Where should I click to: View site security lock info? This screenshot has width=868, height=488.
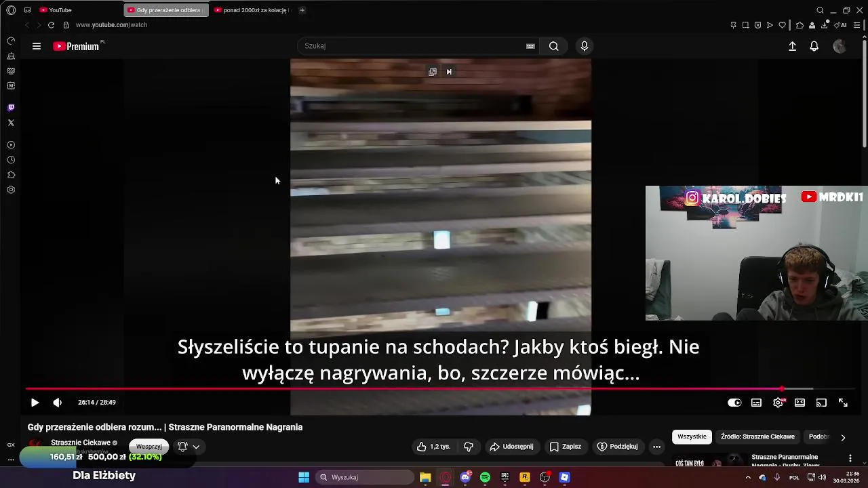tap(66, 25)
